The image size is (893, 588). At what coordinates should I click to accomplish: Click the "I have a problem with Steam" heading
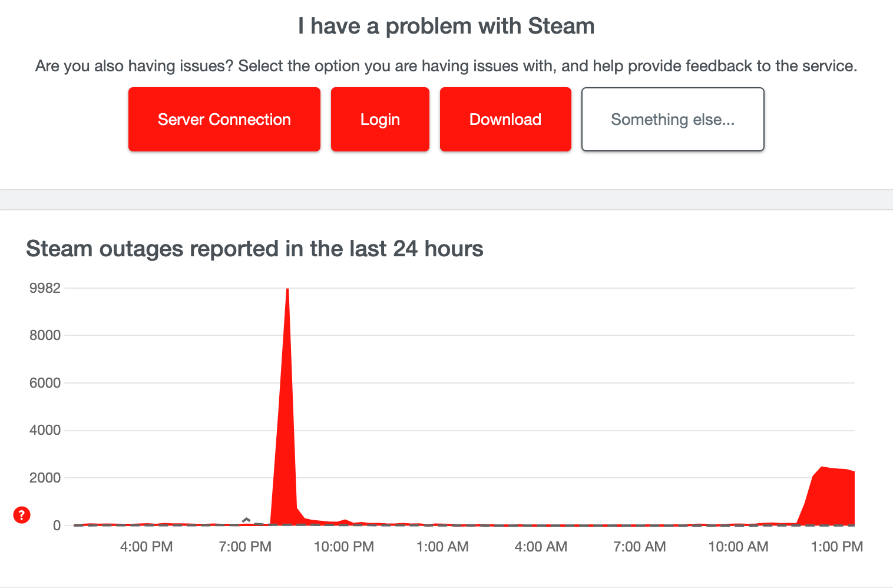pos(446,25)
